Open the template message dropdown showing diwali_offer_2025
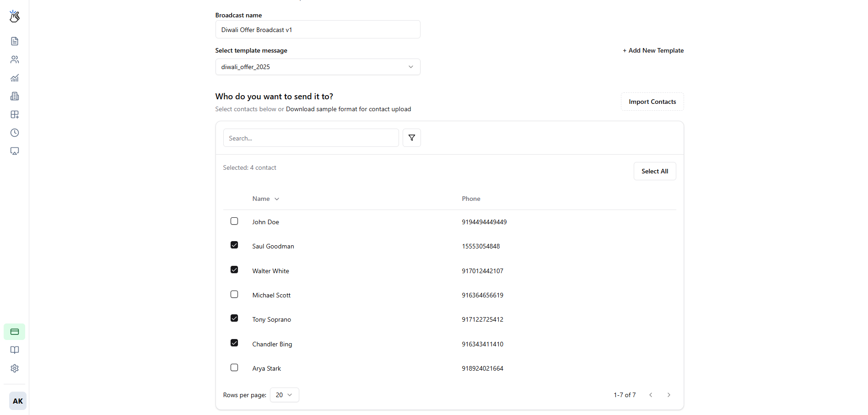868x415 pixels. click(317, 67)
